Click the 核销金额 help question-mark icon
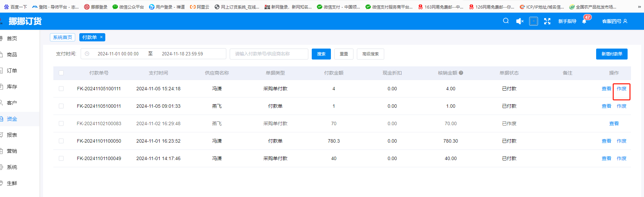The height and width of the screenshot is (197, 644). click(461, 73)
